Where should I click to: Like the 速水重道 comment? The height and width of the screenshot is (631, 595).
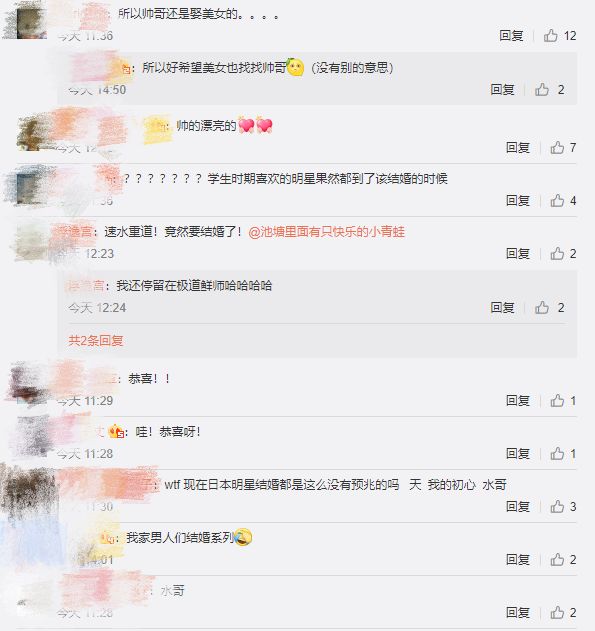pyautogui.click(x=557, y=254)
